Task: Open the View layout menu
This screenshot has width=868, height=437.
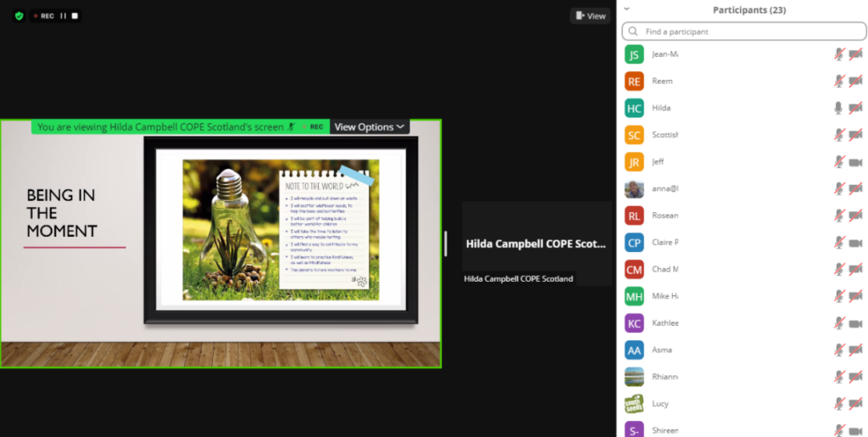Action: click(590, 16)
